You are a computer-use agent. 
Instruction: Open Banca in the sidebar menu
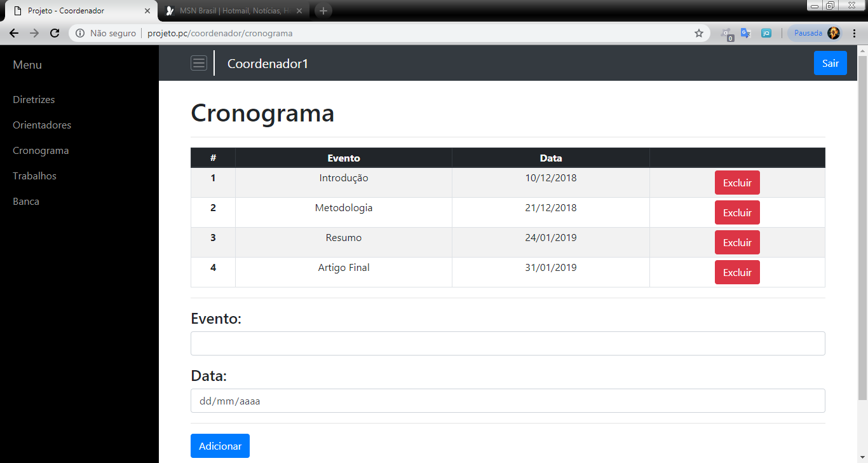[x=26, y=202]
